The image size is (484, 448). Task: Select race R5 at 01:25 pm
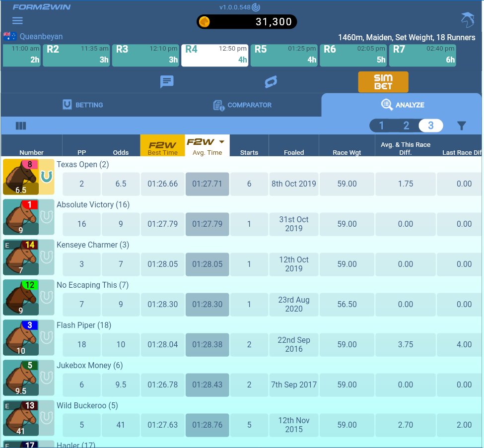(x=284, y=55)
